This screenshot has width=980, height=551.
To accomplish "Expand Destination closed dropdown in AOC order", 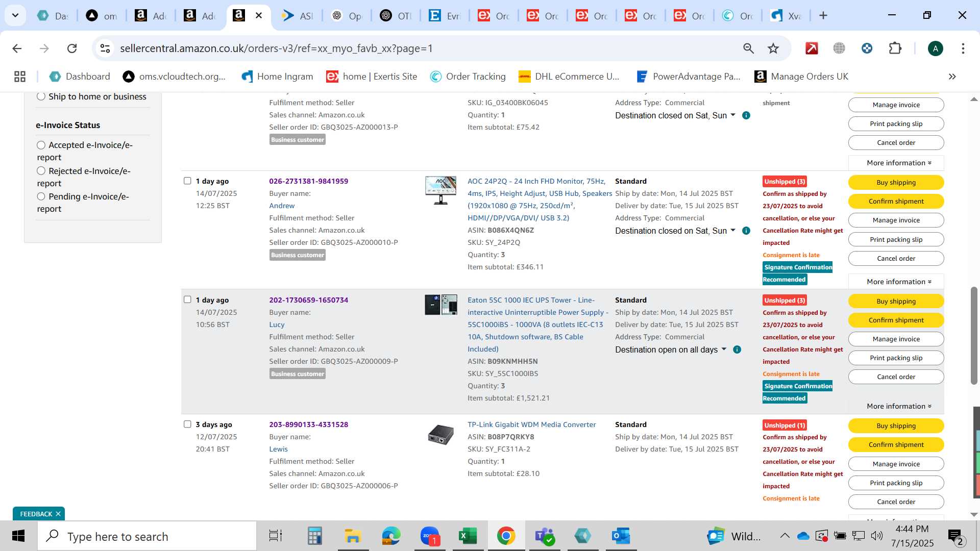I will point(733,230).
